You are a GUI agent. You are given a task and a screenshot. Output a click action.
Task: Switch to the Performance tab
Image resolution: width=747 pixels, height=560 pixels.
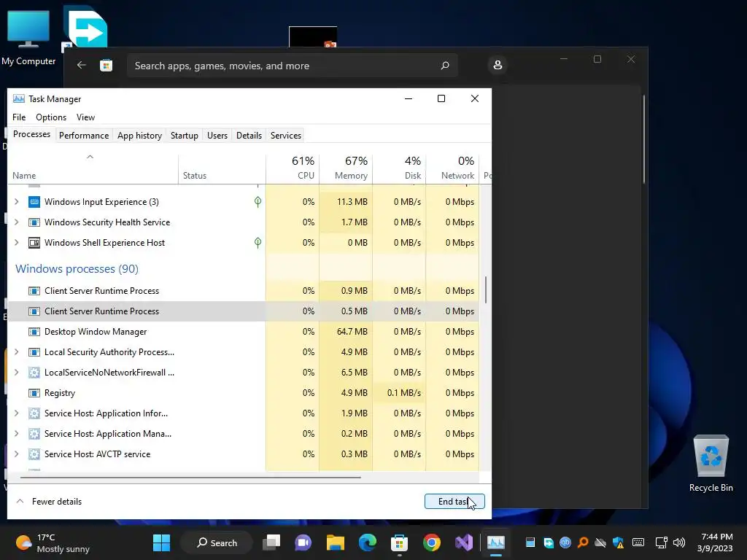point(84,136)
